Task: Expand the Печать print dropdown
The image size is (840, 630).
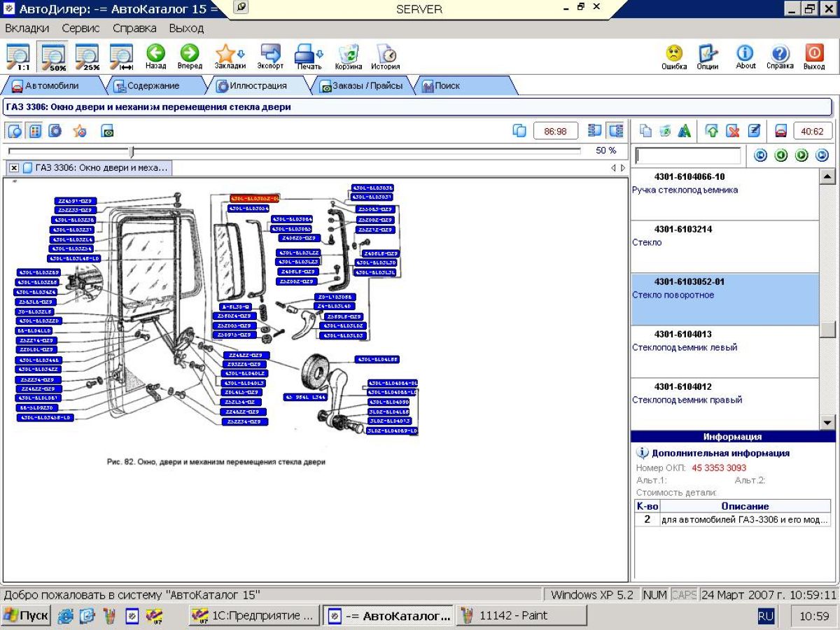Action: click(x=309, y=54)
